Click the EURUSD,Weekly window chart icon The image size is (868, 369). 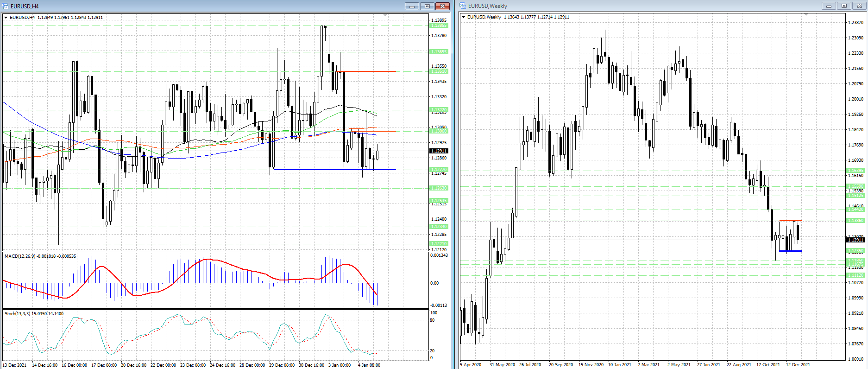[x=463, y=6]
